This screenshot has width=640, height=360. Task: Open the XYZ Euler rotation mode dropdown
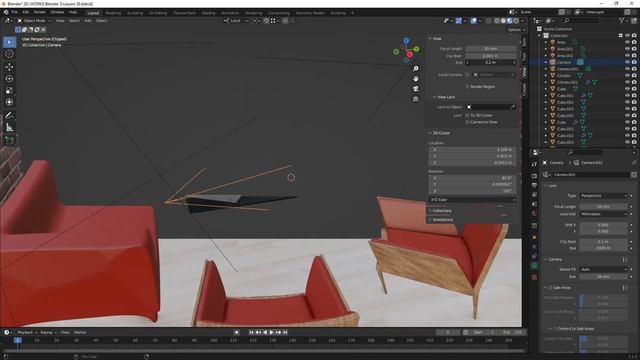(x=473, y=200)
